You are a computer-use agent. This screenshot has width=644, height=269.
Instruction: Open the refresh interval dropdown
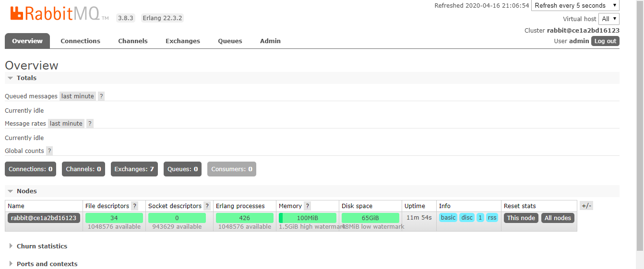(x=575, y=6)
